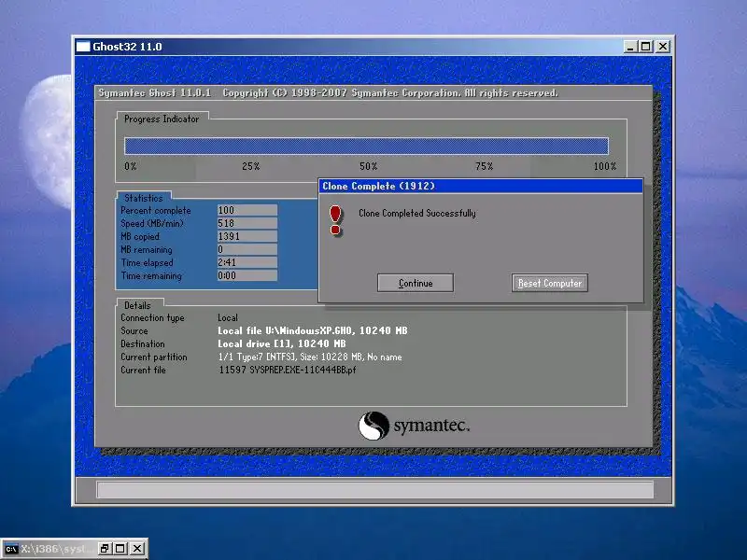Click the Symantec logo

[x=414, y=426]
